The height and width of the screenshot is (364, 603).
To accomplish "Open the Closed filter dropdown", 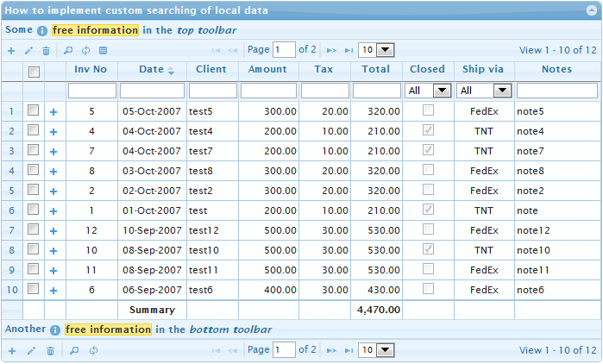I will (x=428, y=91).
